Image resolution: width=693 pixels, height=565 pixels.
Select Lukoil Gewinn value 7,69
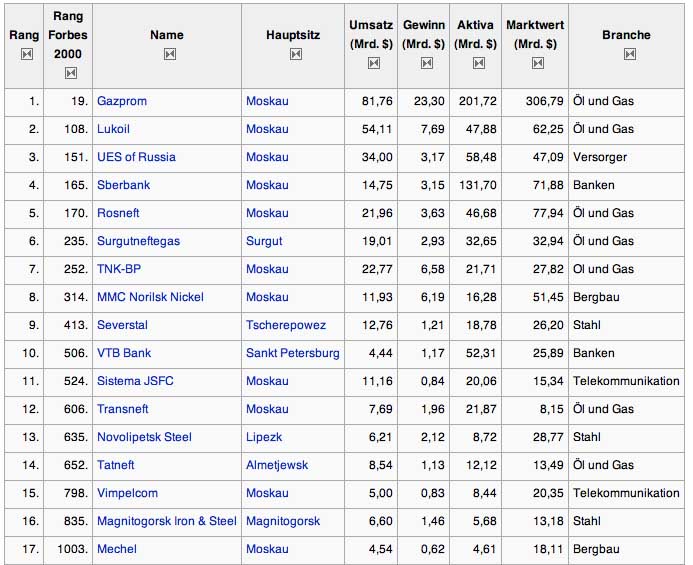pyautogui.click(x=432, y=129)
